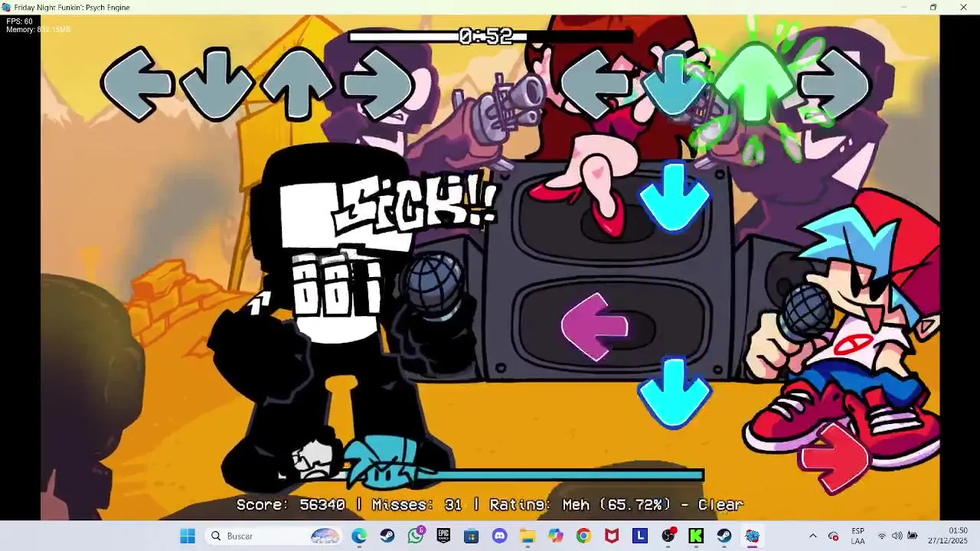980x551 pixels.
Task: Click the volume speaker icon in the tray
Action: (x=897, y=536)
